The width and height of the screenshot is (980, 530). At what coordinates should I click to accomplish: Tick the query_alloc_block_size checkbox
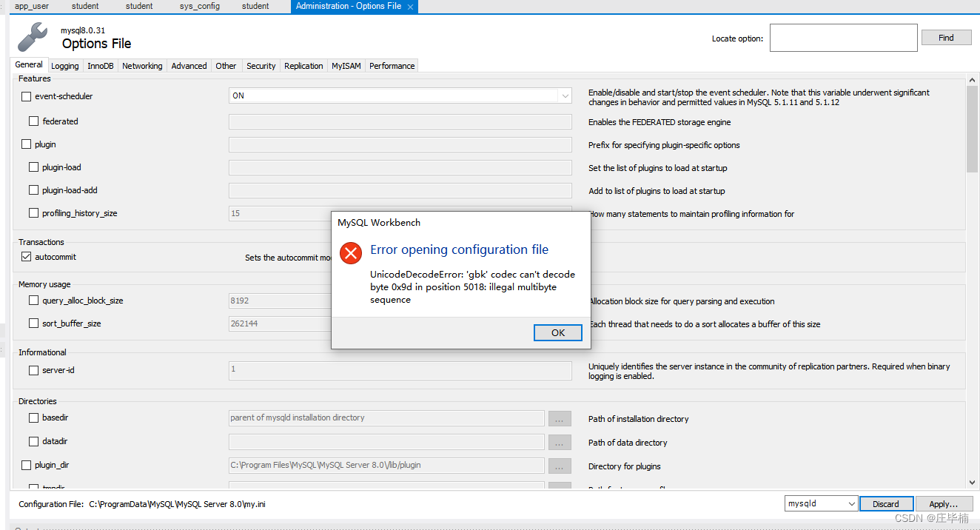tap(34, 301)
